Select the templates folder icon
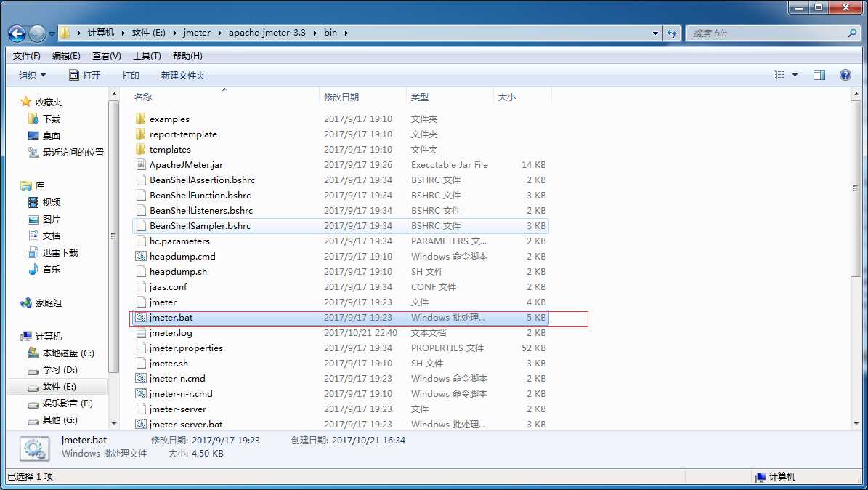The image size is (868, 490). click(141, 149)
